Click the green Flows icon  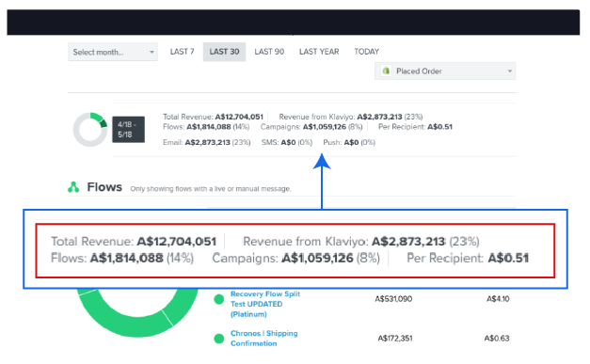tap(73, 187)
